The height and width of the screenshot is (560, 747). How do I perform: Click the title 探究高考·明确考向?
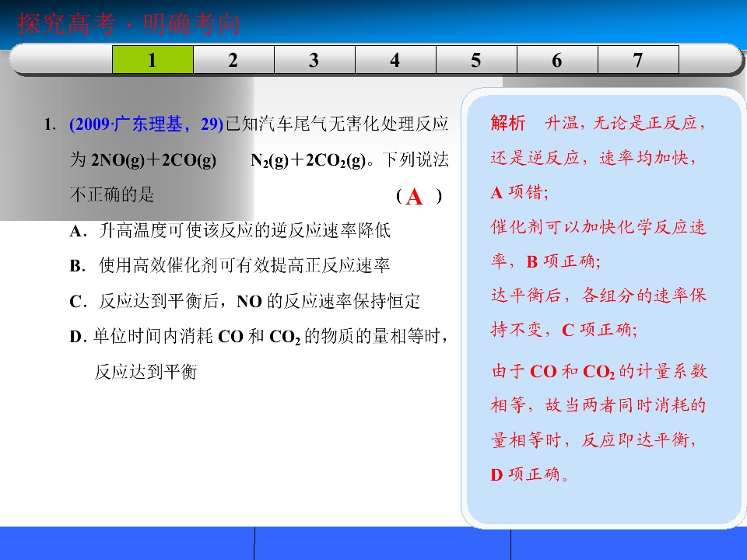[x=128, y=24]
